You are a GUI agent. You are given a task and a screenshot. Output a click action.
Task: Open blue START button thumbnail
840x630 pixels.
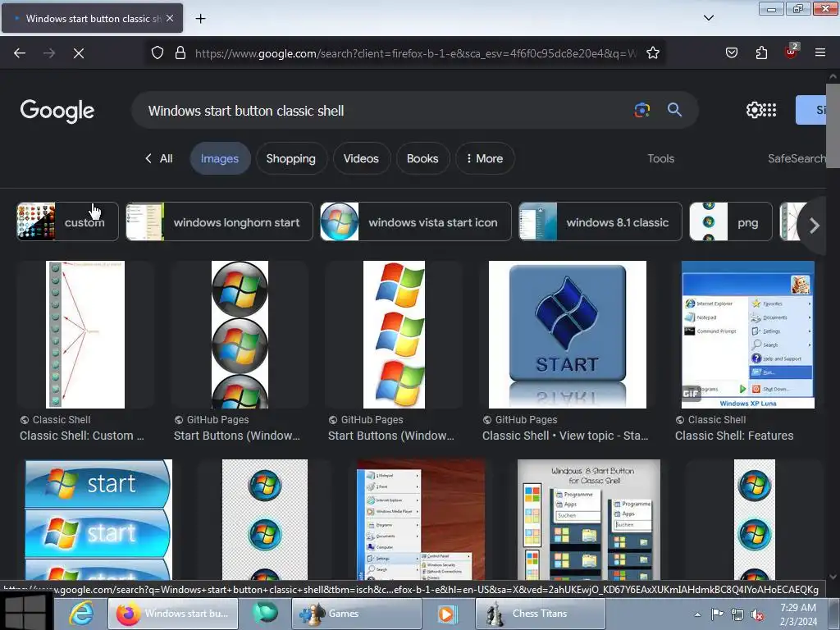(568, 335)
